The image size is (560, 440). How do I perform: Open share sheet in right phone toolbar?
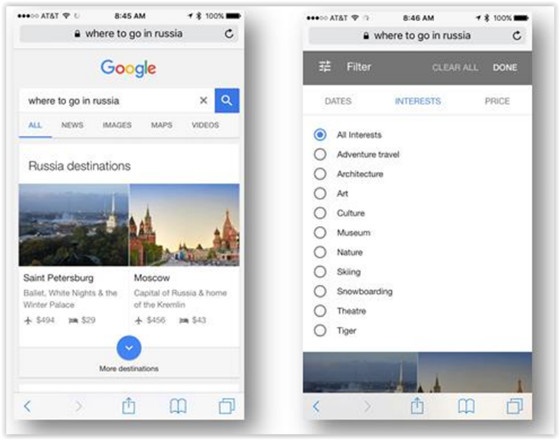417,406
